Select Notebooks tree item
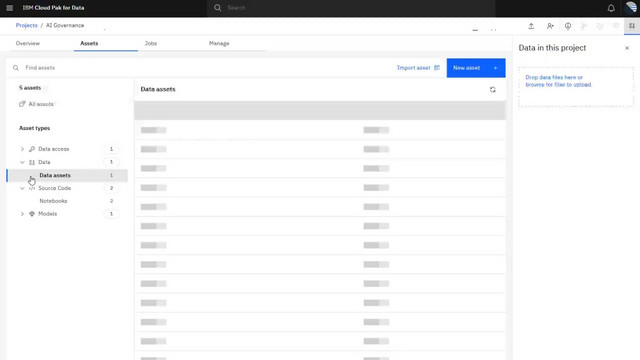Screen dimensions: 640x360 (x=53, y=201)
